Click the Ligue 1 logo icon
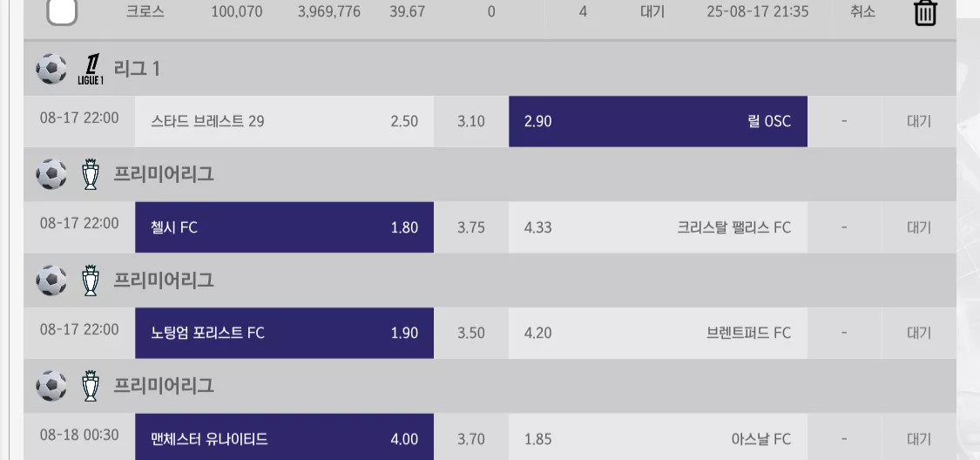The width and height of the screenshot is (980, 460). pyautogui.click(x=91, y=69)
